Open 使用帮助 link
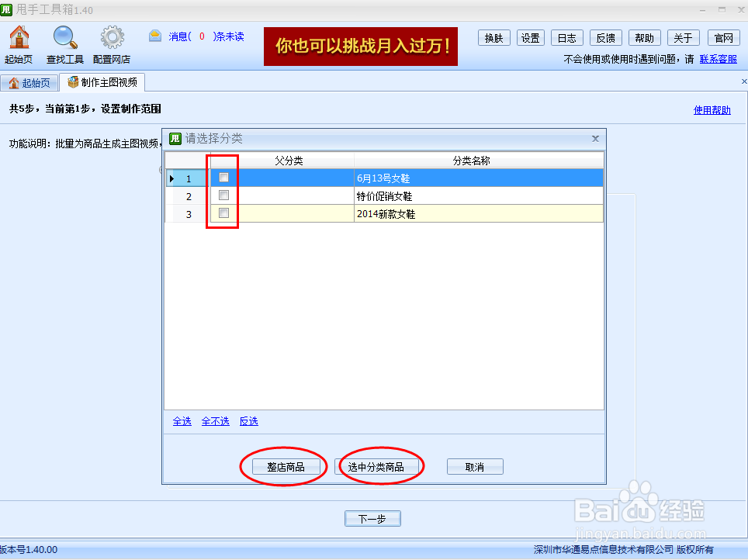 pos(712,109)
